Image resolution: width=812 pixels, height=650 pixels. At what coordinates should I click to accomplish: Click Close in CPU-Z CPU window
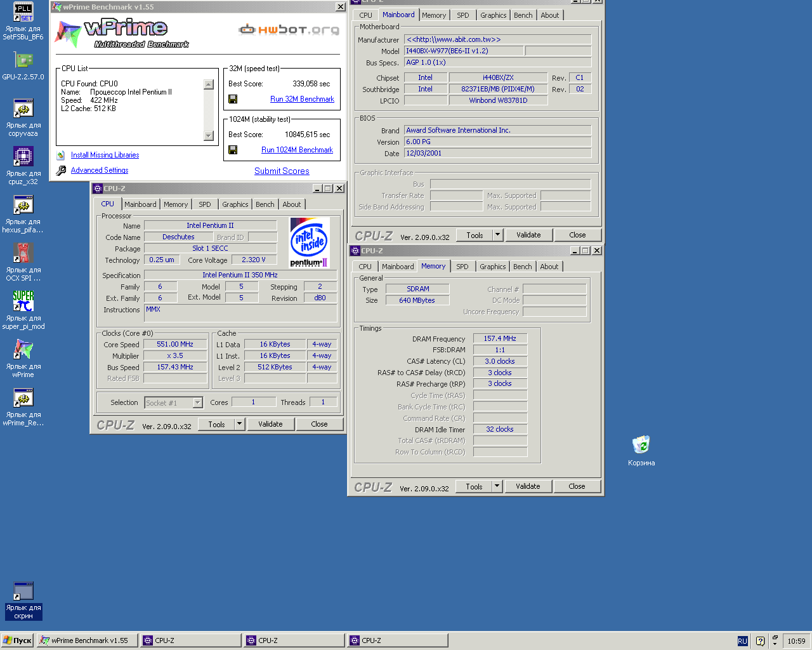(x=319, y=424)
